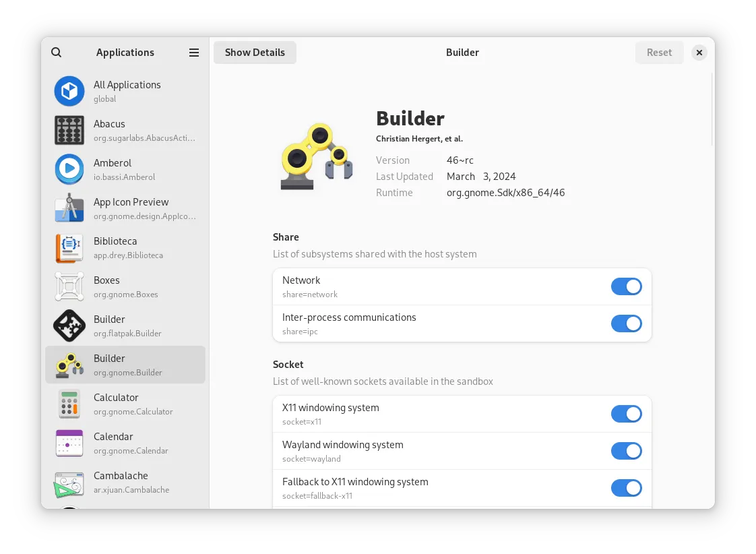Select the App Icon Preview icon
The width and height of the screenshot is (756, 554).
(69, 208)
